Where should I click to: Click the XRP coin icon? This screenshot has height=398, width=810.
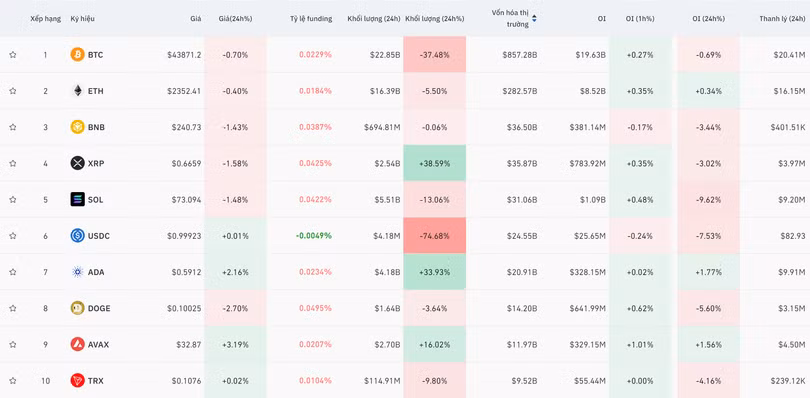pyautogui.click(x=77, y=163)
